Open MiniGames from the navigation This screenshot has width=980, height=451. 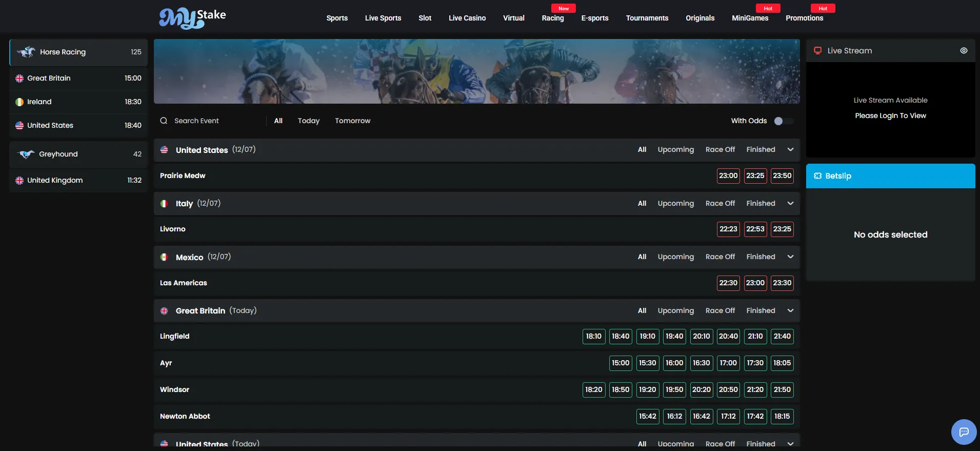[x=750, y=18]
